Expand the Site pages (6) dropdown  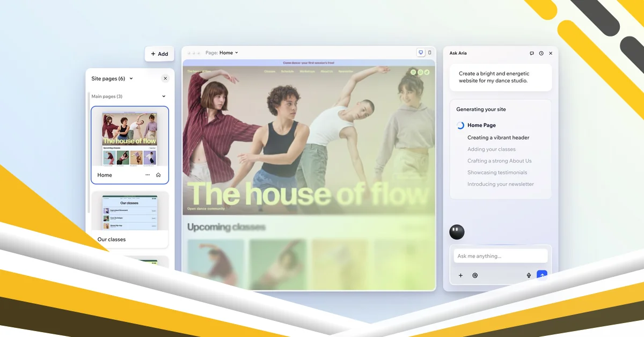coord(131,78)
